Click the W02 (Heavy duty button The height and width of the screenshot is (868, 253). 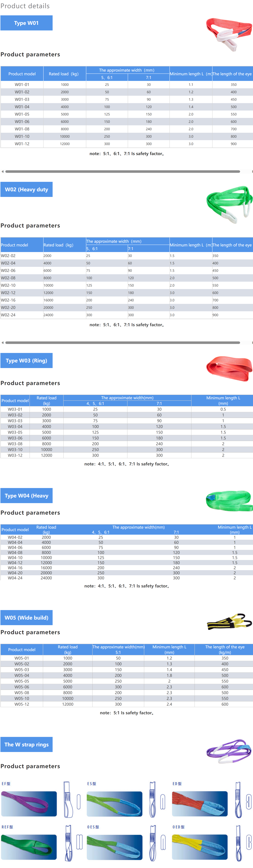[26, 189]
